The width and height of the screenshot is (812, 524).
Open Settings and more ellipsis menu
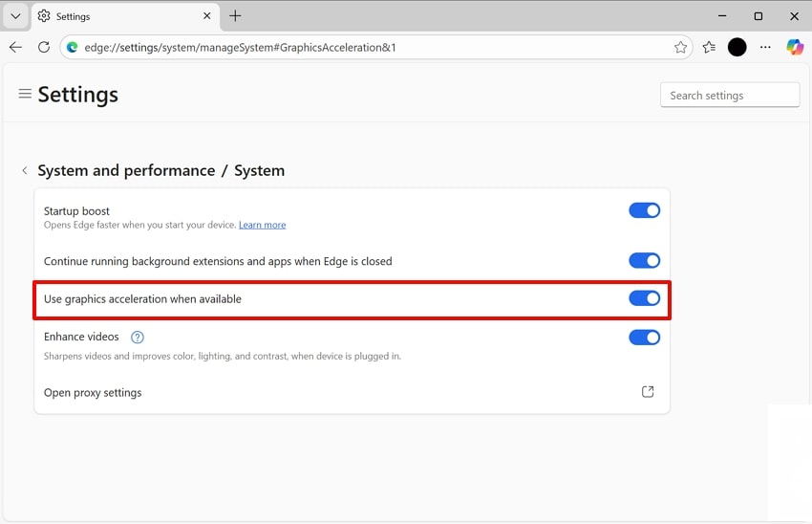(x=765, y=47)
